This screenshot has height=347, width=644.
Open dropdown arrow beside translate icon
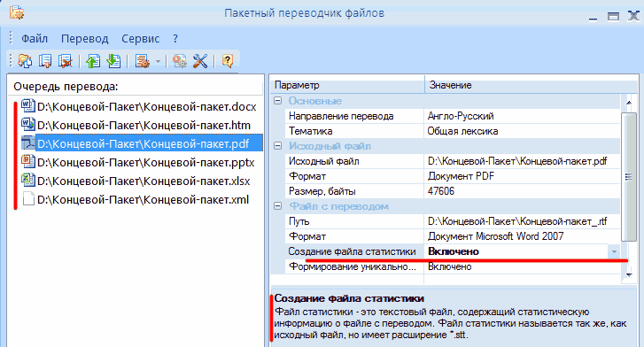coord(158,62)
